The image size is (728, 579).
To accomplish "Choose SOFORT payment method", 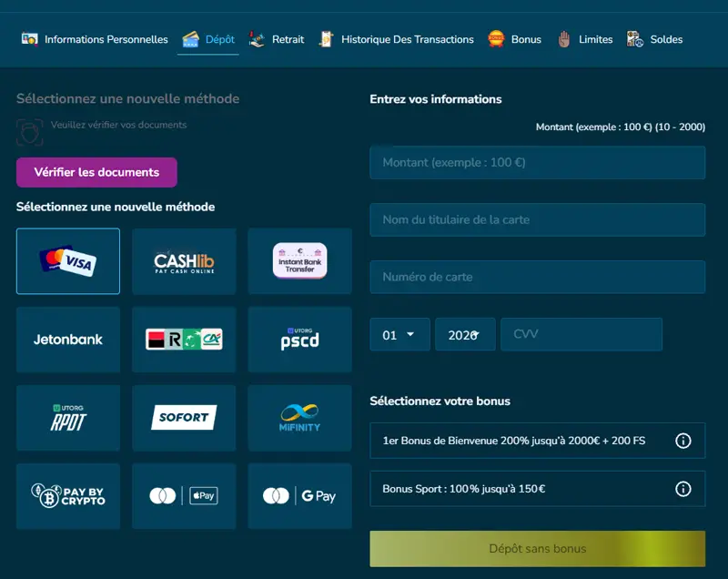I will 184,418.
